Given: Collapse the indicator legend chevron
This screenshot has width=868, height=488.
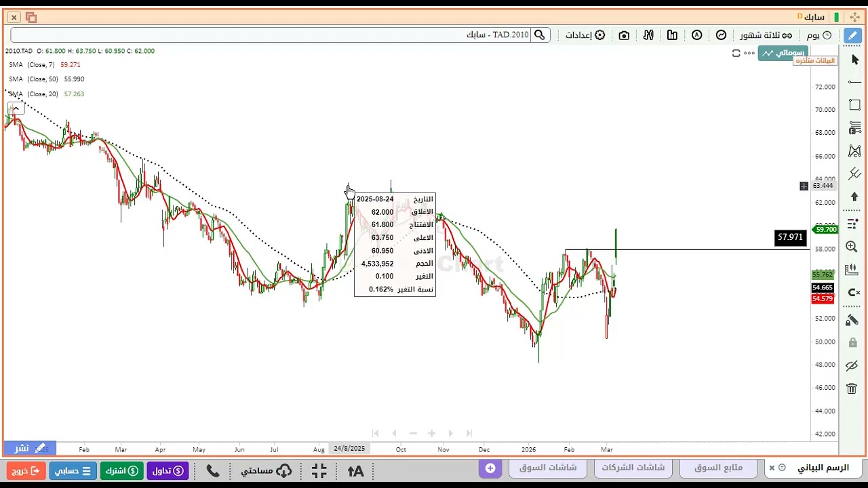Looking at the screenshot, I should click(16, 107).
